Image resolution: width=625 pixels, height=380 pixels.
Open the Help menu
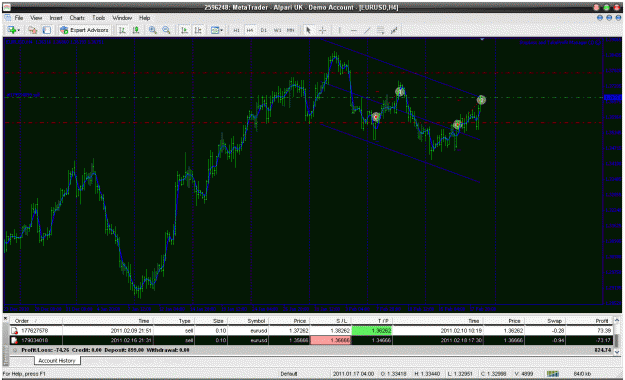pos(144,18)
